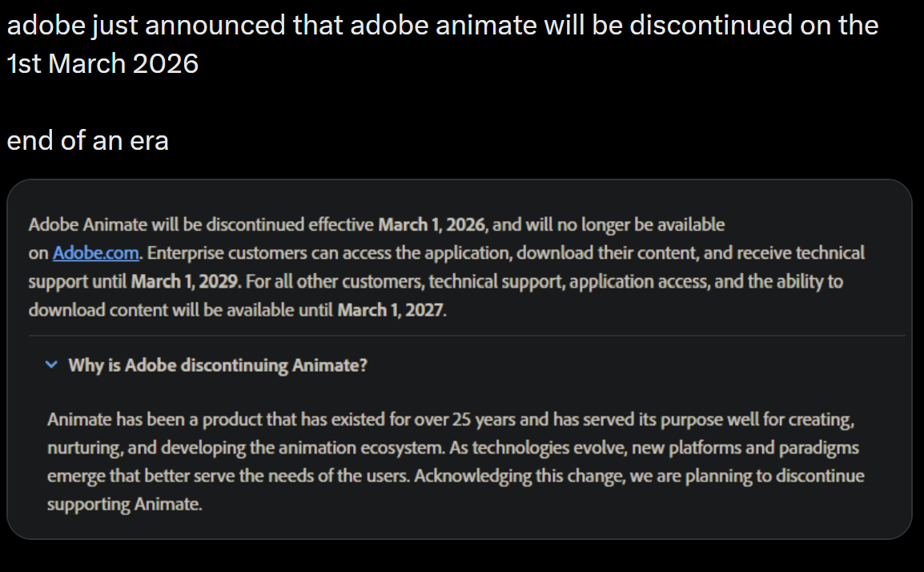Click the final line "supporting Animate."

coord(124,505)
